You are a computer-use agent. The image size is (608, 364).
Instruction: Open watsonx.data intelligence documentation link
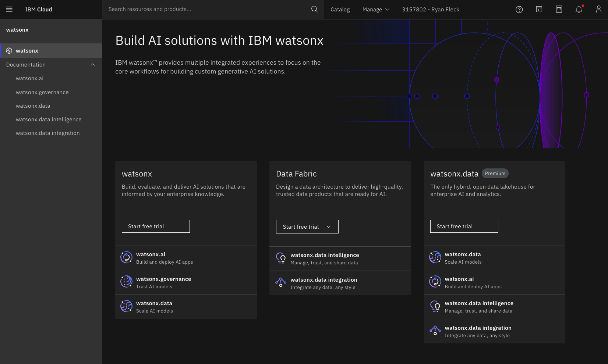[49, 119]
